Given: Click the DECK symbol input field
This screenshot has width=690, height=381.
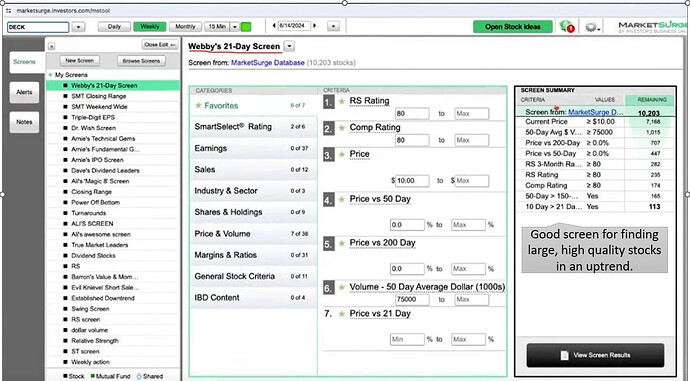Looking at the screenshot, I should [38, 27].
